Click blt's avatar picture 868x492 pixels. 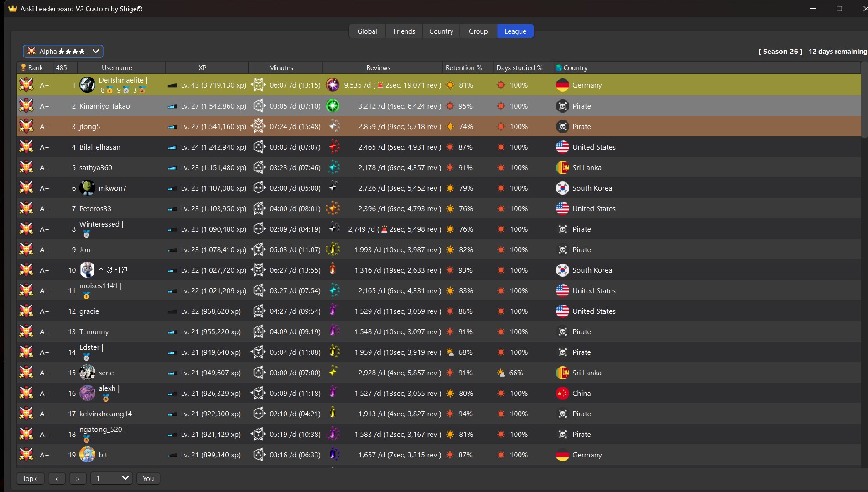(87, 455)
